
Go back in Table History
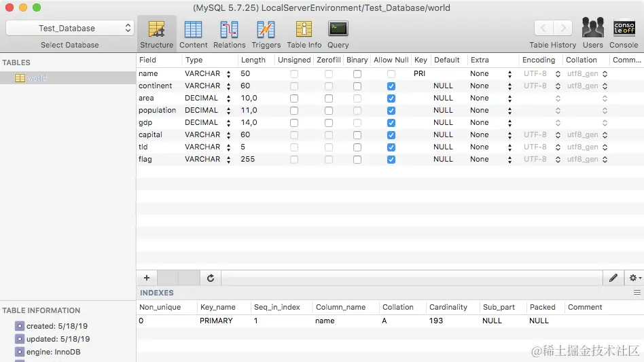543,29
